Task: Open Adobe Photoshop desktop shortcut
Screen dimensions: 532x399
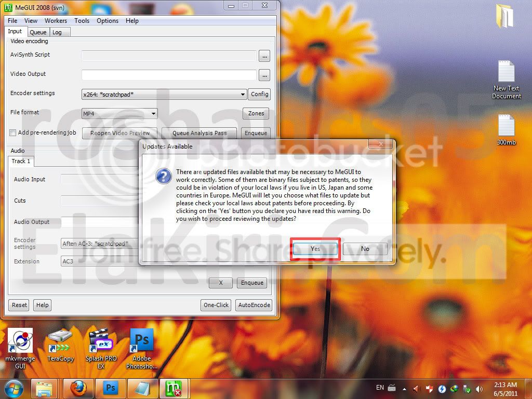Action: [x=141, y=349]
